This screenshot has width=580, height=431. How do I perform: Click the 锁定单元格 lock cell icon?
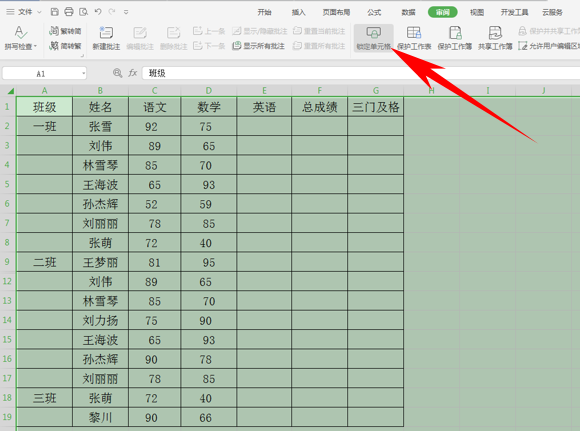point(374,33)
